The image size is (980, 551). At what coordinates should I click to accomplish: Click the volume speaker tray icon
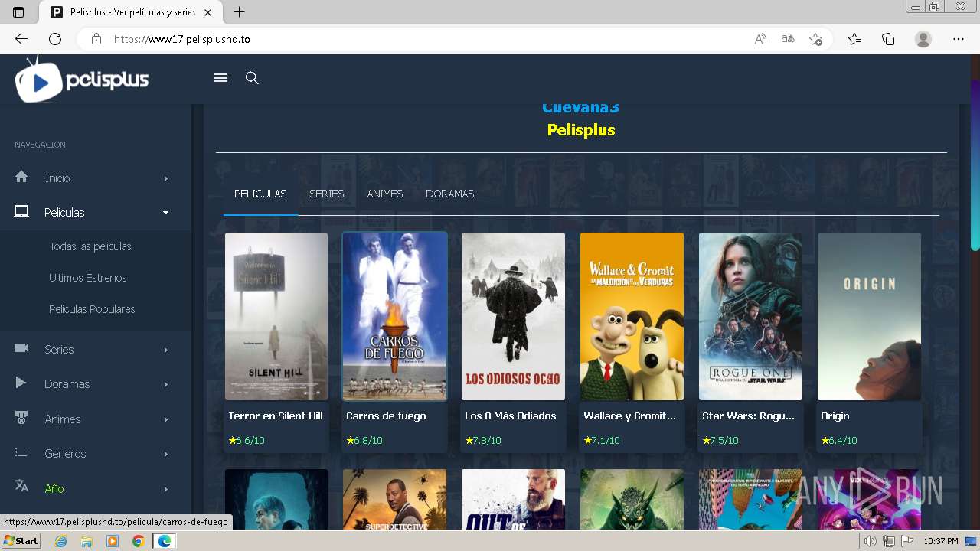click(870, 541)
